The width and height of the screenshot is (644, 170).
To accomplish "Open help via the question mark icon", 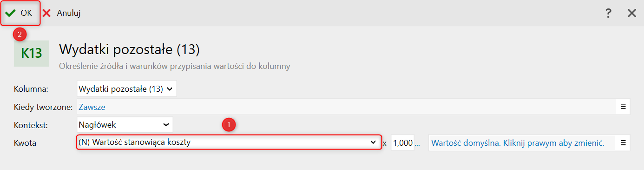I will [608, 13].
